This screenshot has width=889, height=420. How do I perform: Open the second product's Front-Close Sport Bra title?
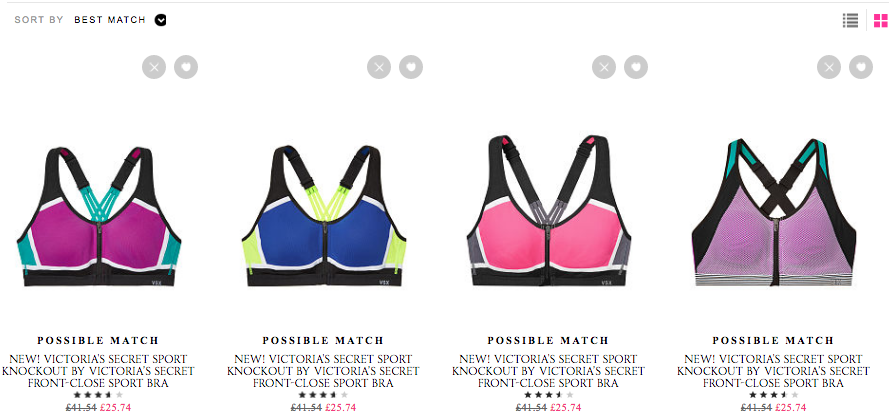[323, 371]
